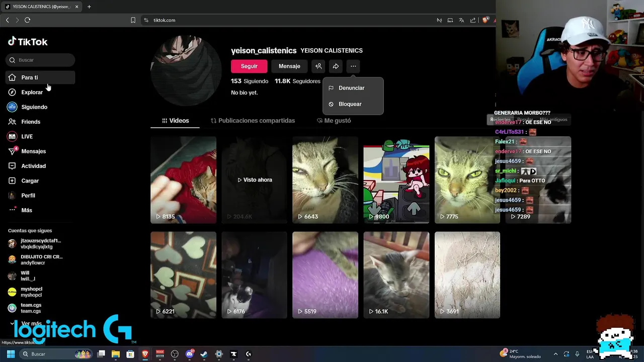Open the video with 3691 views
644x362 pixels.
467,275
